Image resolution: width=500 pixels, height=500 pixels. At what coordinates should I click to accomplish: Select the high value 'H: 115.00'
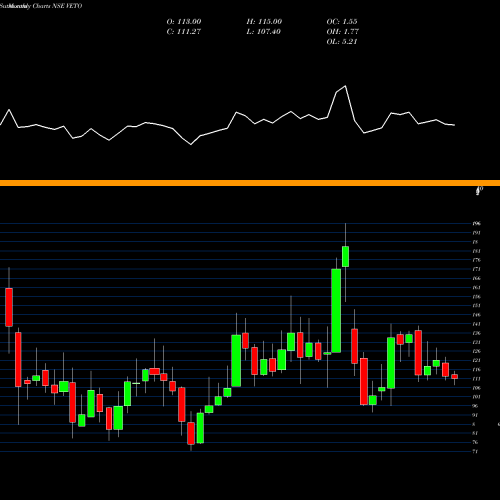click(264, 21)
